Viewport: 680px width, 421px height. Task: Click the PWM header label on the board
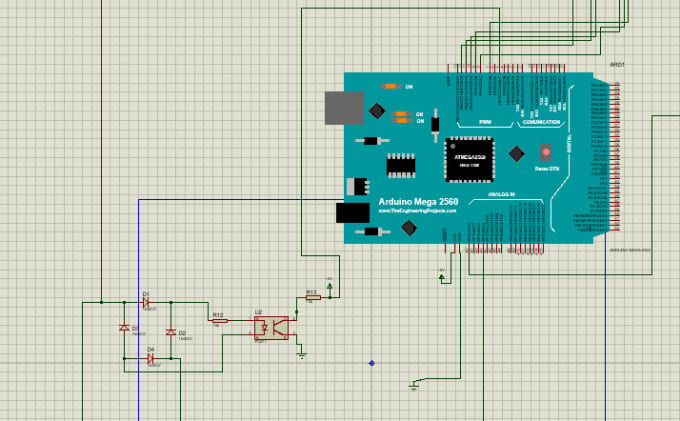pos(485,122)
